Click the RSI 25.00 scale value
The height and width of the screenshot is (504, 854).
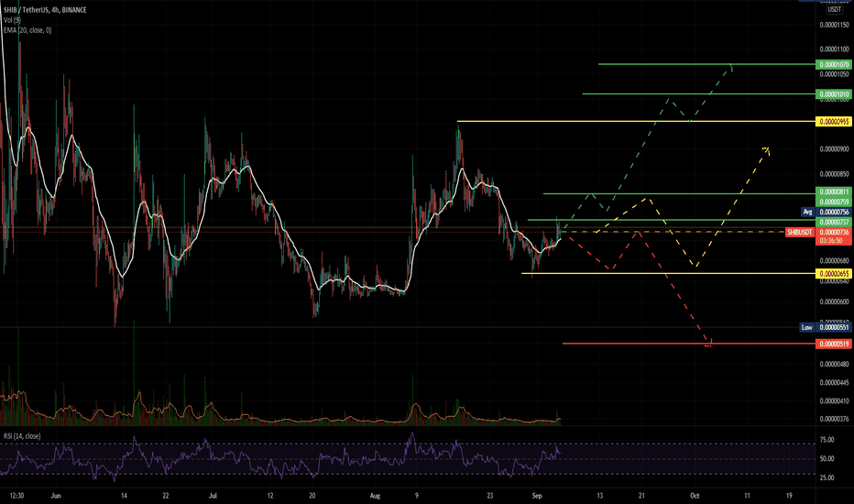point(827,477)
